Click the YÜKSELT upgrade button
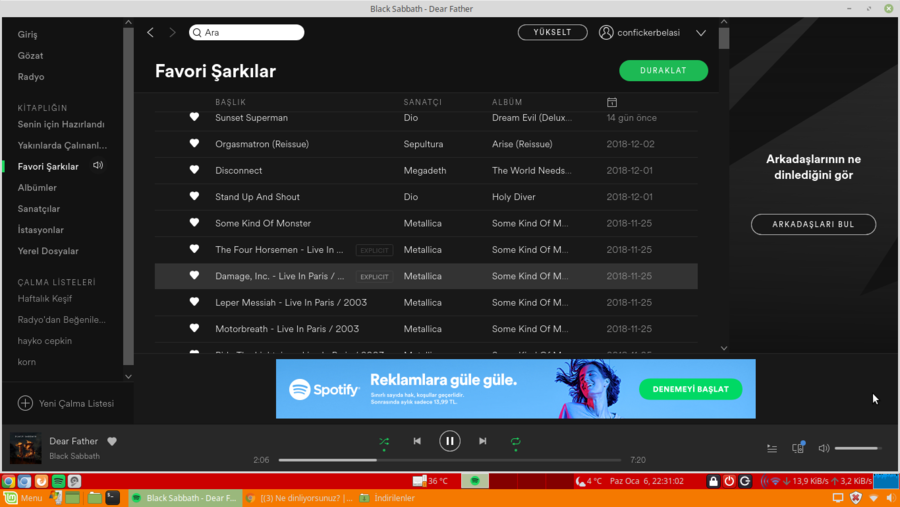This screenshot has width=900, height=507. pos(552,32)
